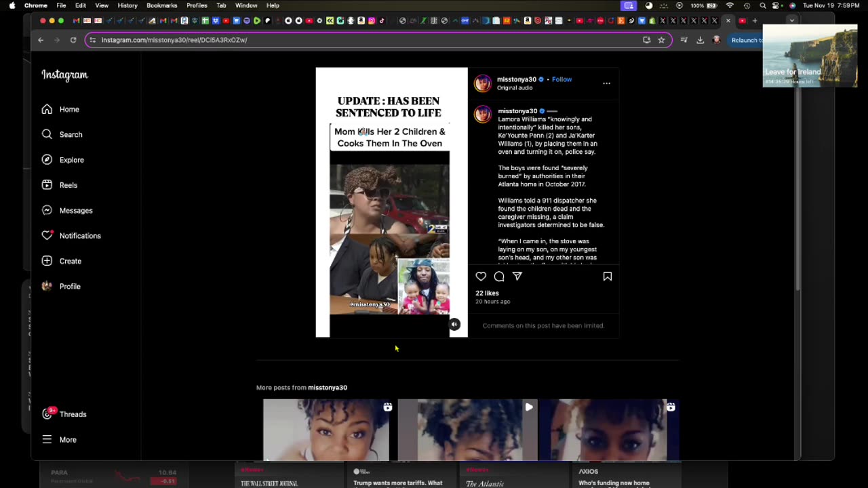
Task: Like the post with heart icon
Action: click(481, 277)
